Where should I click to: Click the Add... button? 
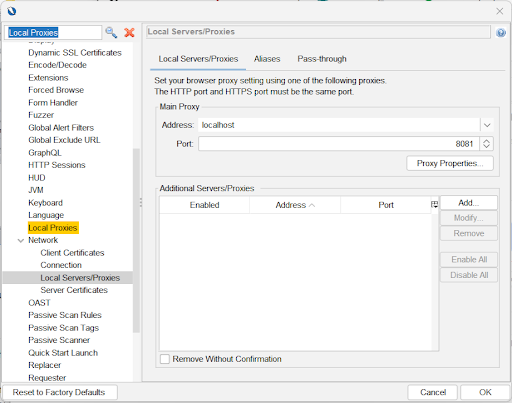(x=469, y=203)
